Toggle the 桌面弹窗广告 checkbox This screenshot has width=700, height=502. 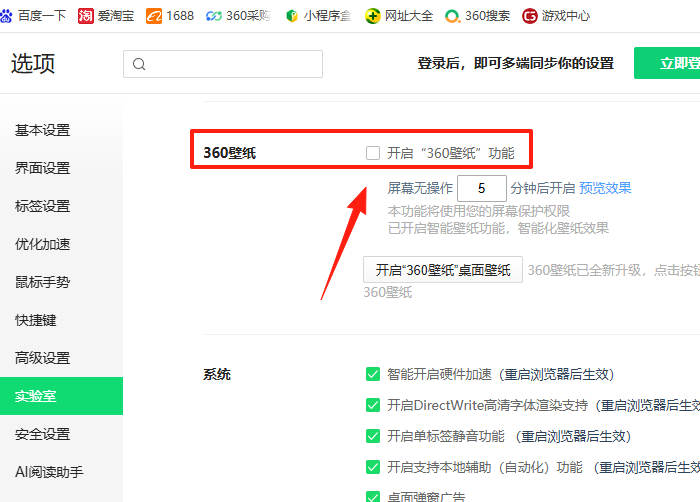[373, 497]
